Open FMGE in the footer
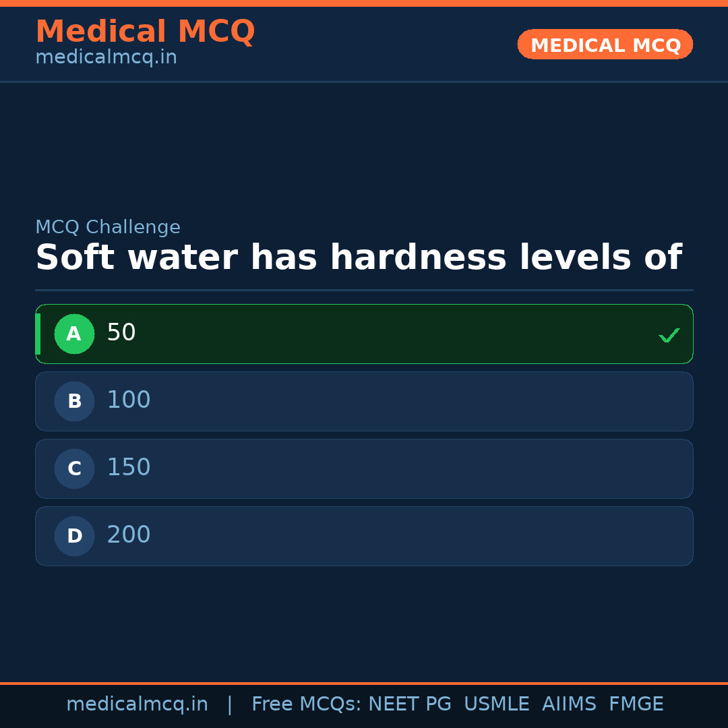Image resolution: width=728 pixels, height=728 pixels. [x=636, y=704]
